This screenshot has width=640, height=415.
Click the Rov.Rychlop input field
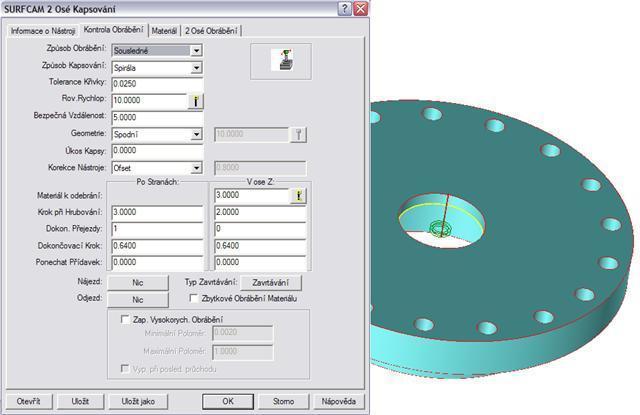149,101
